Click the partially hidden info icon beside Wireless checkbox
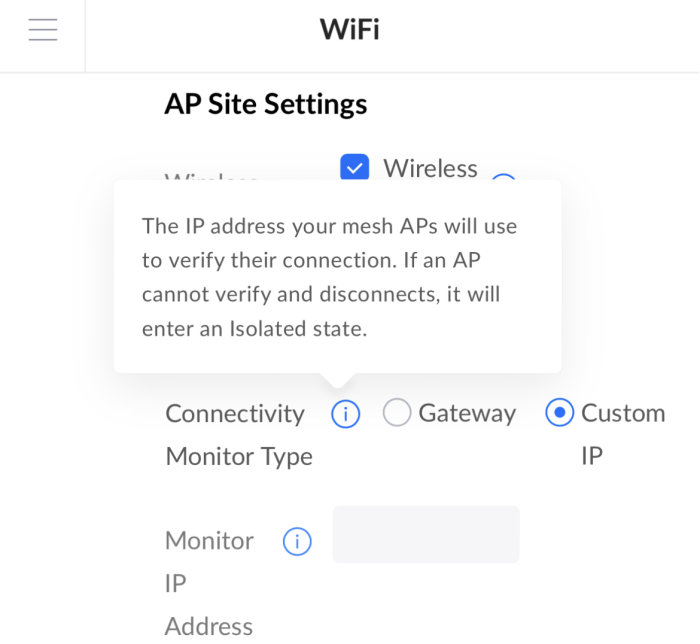 point(503,180)
